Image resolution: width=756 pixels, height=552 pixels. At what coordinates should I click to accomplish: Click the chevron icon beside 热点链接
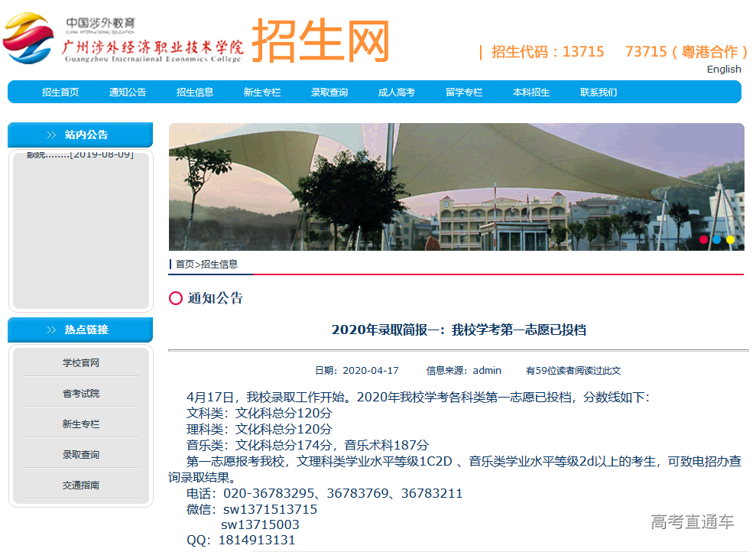51,330
